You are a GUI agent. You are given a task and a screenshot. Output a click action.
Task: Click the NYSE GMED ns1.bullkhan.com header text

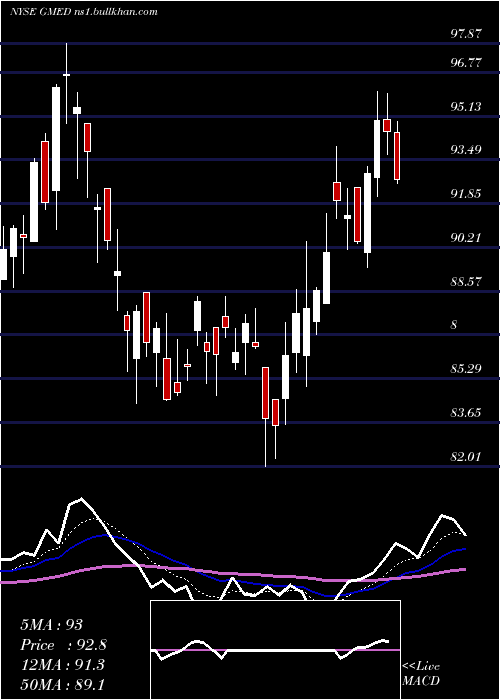coord(84,12)
